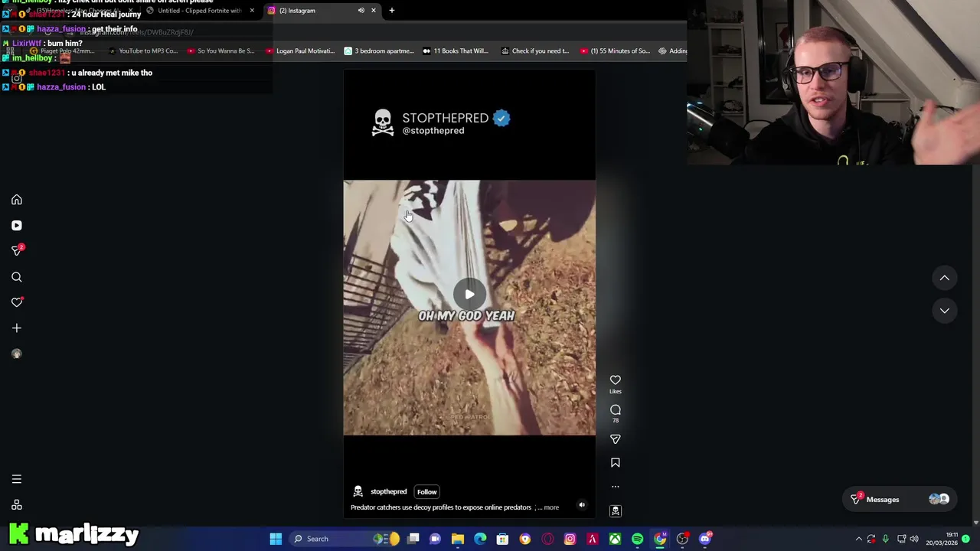The width and height of the screenshot is (980, 551).
Task: Launch Microsoft Edge from the taskbar
Action: 480,539
